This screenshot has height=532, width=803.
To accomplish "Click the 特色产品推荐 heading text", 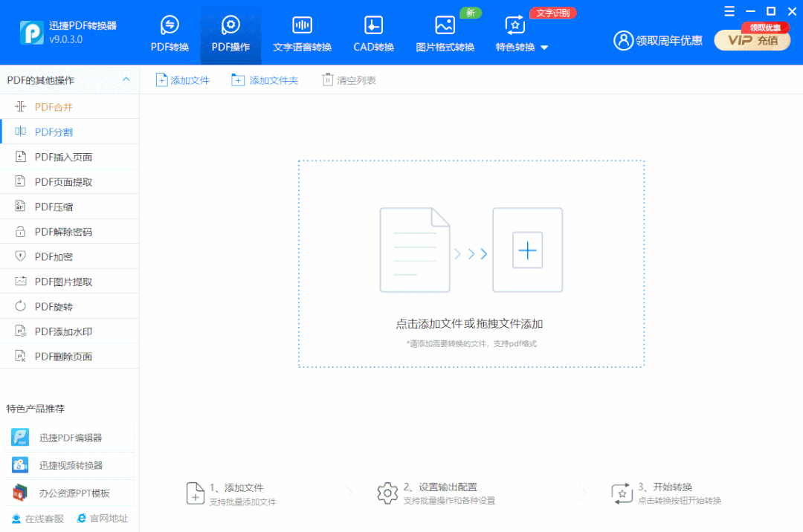I will point(36,409).
